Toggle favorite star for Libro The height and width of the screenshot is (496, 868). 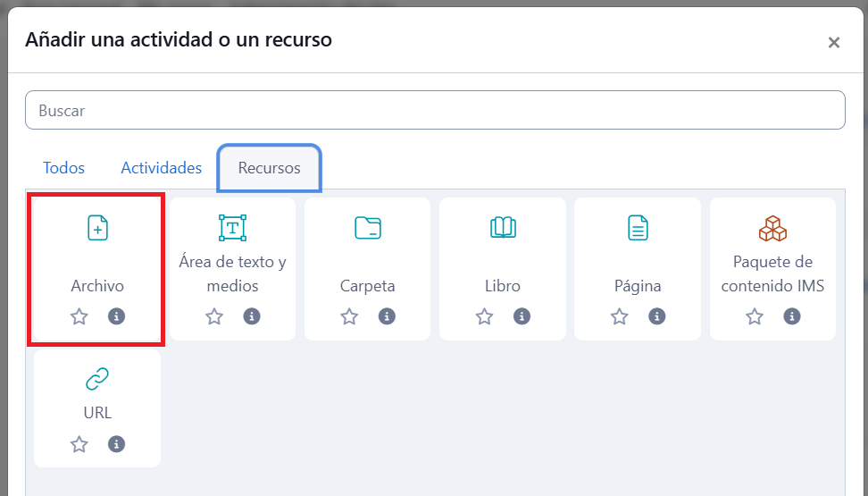click(484, 316)
